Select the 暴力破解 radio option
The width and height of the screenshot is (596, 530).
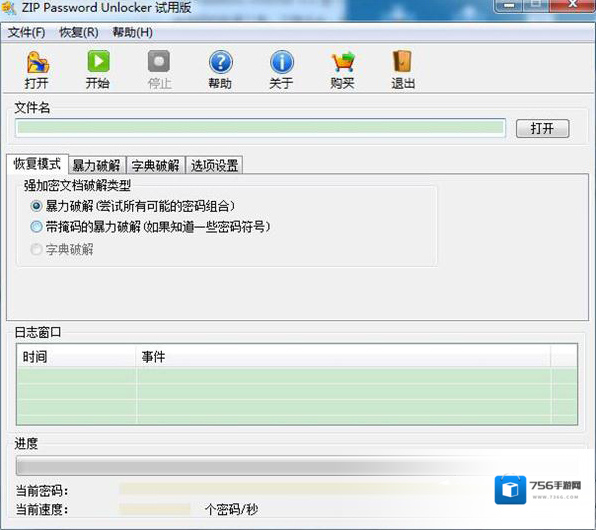point(36,206)
